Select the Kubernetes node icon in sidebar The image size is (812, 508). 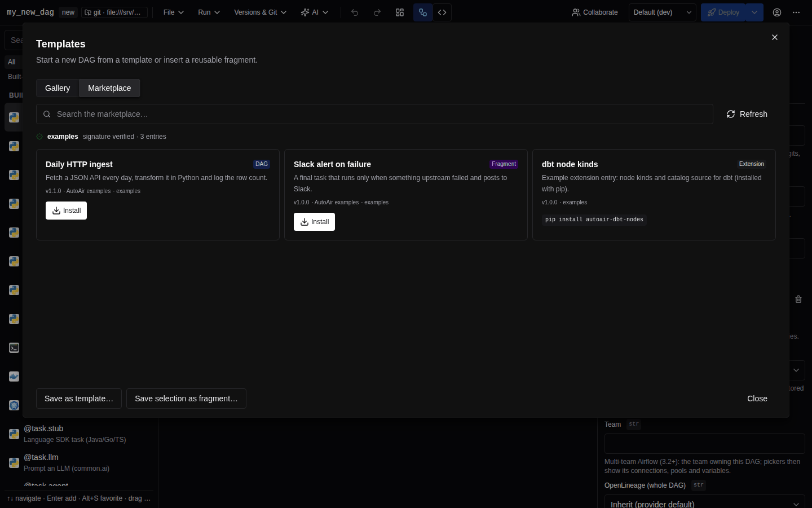14,405
